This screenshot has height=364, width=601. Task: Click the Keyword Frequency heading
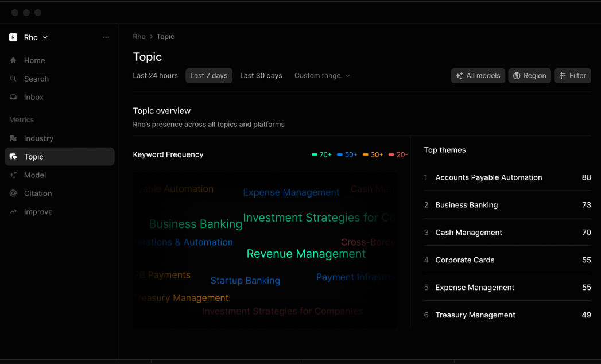[x=168, y=154]
